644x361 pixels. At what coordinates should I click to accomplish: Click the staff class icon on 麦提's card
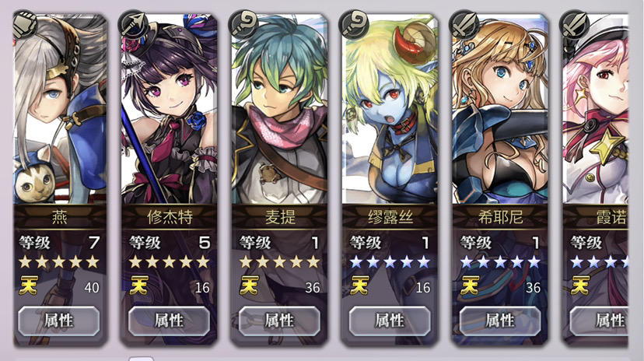(x=243, y=24)
